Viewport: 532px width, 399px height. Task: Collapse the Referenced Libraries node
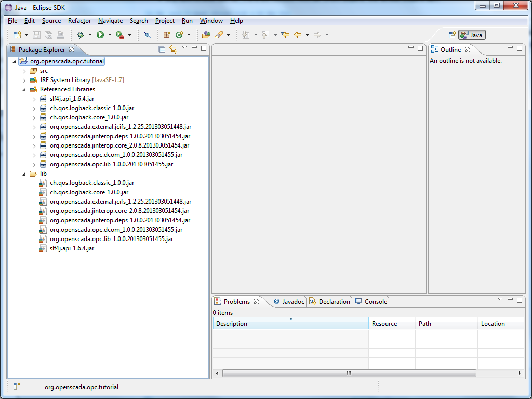[x=24, y=89]
